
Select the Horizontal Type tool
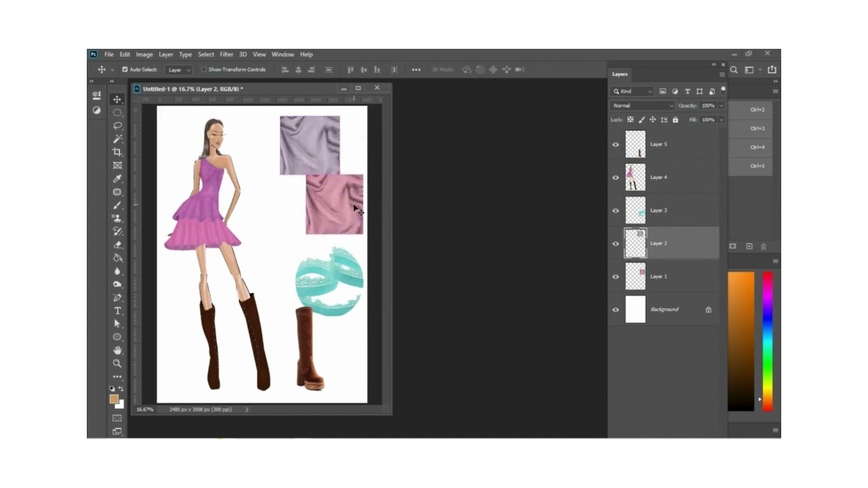coord(117,311)
